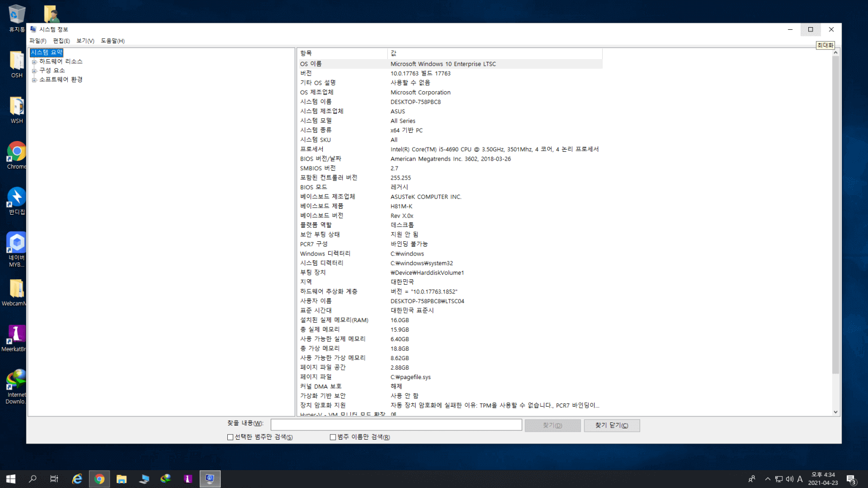Click the 항목 column header
Screen dimensions: 868x488
pos(342,53)
